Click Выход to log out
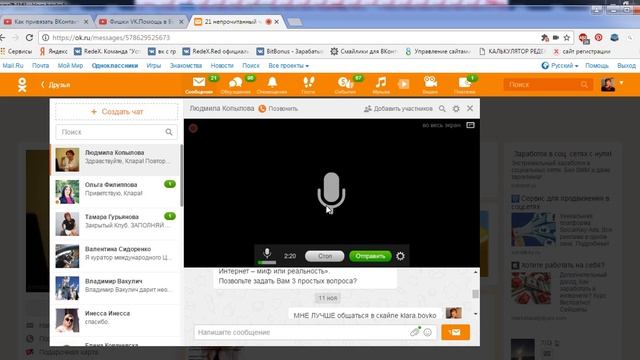 [x=626, y=65]
